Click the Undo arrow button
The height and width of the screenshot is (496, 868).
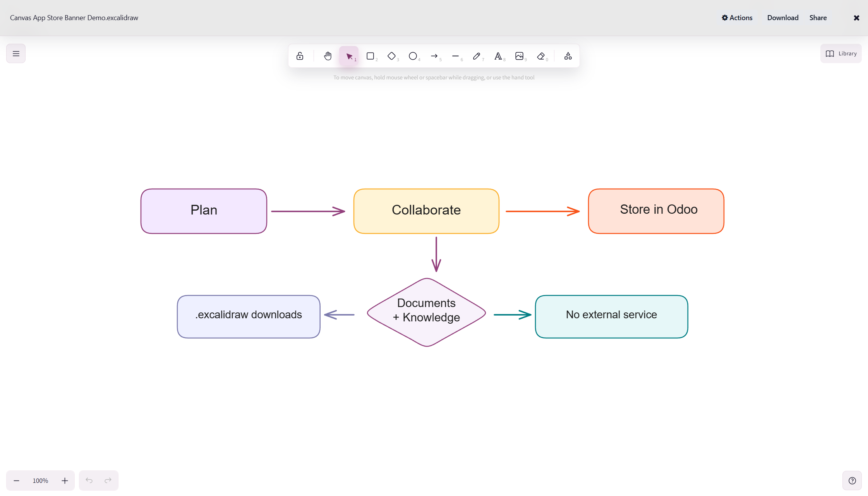pyautogui.click(x=89, y=481)
